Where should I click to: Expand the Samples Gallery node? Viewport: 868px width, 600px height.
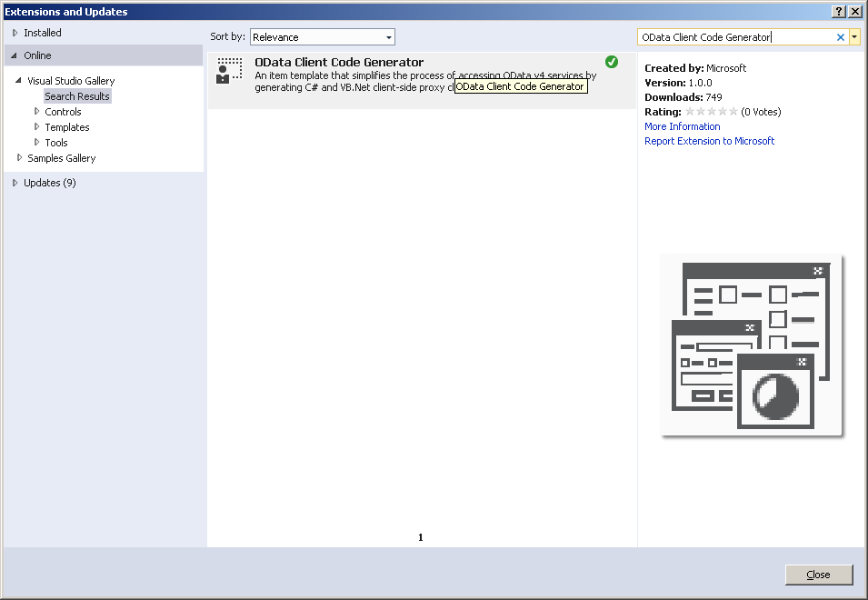(19, 158)
